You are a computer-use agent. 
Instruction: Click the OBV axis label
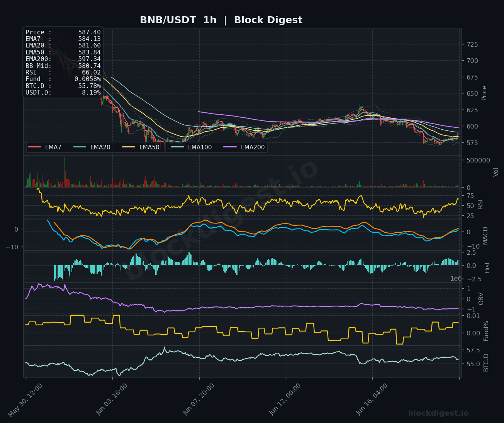[481, 299]
